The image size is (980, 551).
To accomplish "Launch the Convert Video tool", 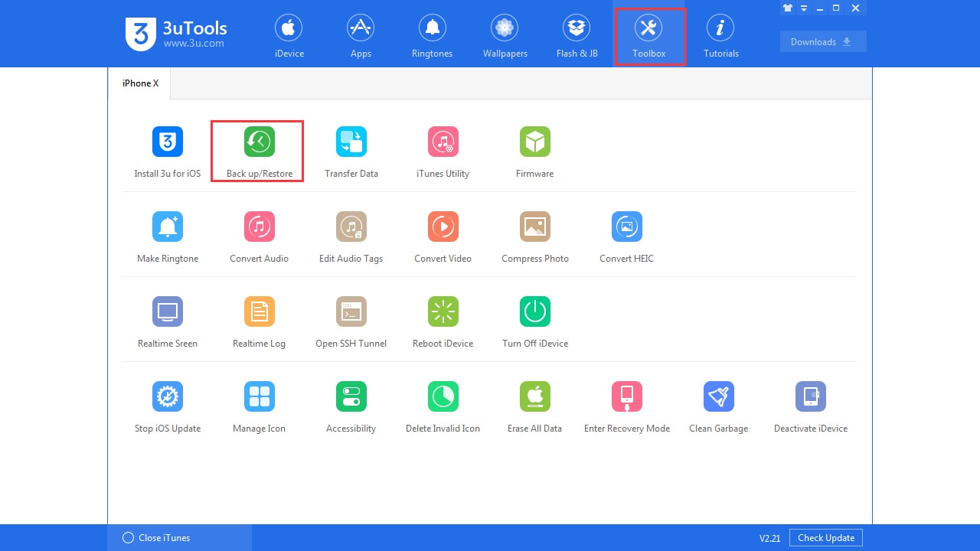I will 443,237.
